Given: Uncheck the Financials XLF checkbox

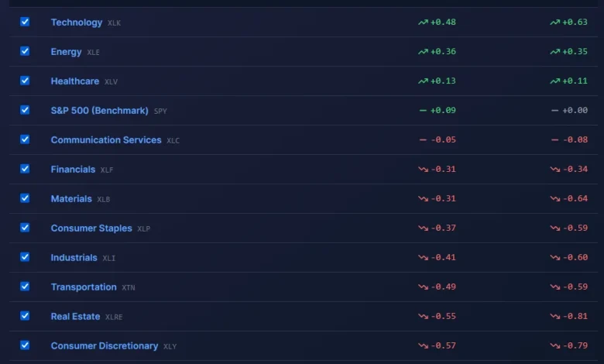Looking at the screenshot, I should tap(25, 169).
